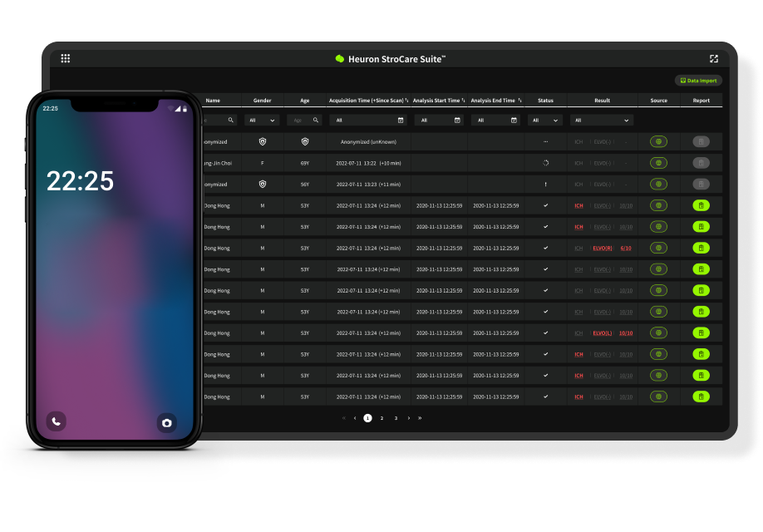Click the Age filter input field
763x532 pixels.
[x=304, y=121]
